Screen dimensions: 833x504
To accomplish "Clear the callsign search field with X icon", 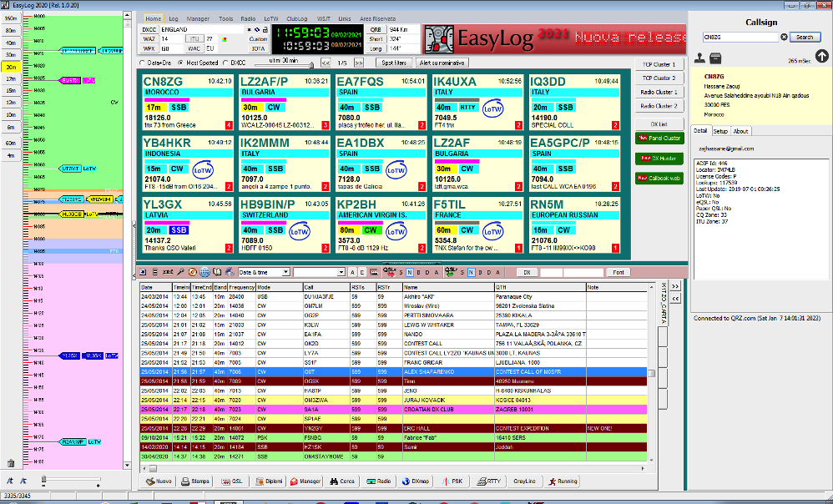I will pos(784,37).
